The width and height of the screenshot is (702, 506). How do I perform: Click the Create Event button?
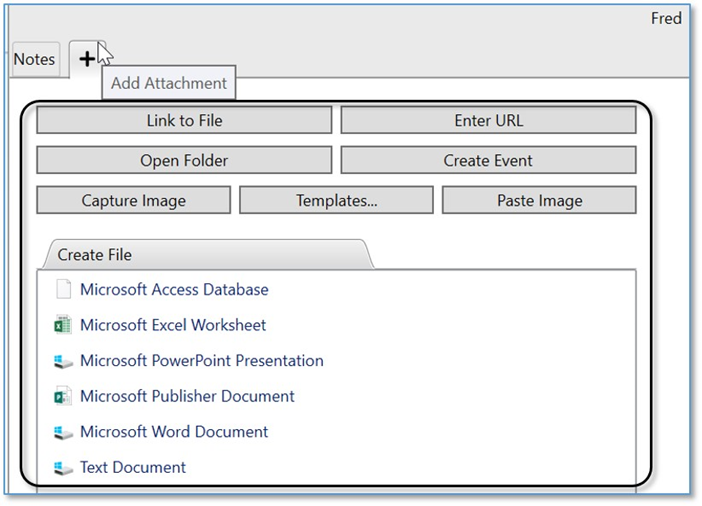coord(488,160)
